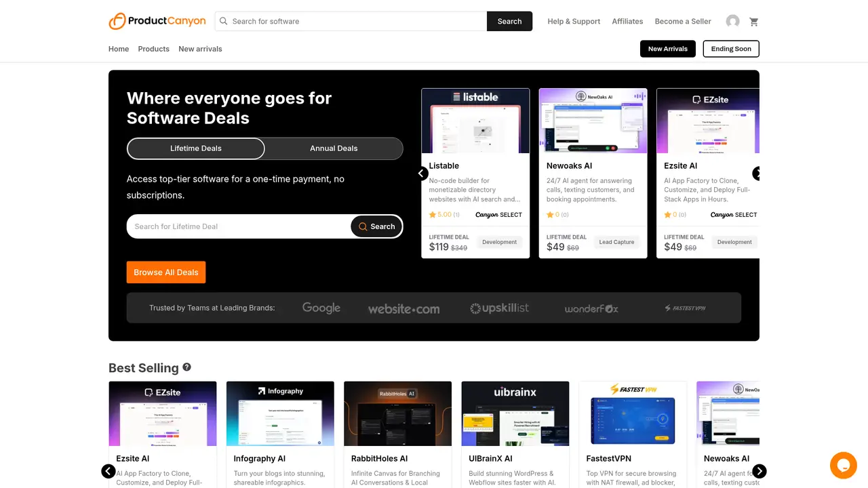Open the Infography AI thumbnail
This screenshot has height=488, width=868.
280,413
